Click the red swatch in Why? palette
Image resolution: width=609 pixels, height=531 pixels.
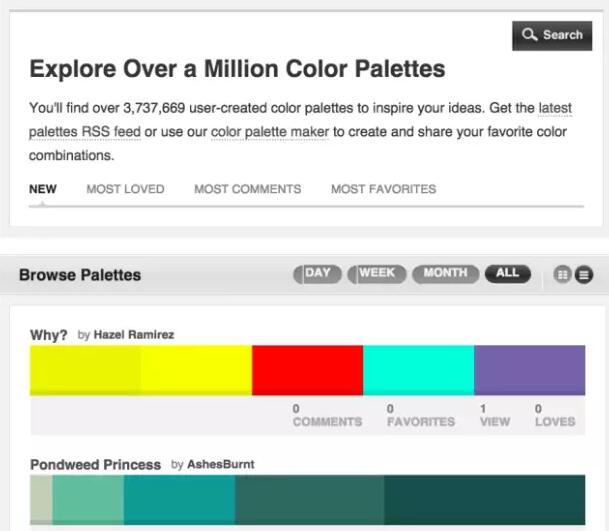(x=307, y=370)
